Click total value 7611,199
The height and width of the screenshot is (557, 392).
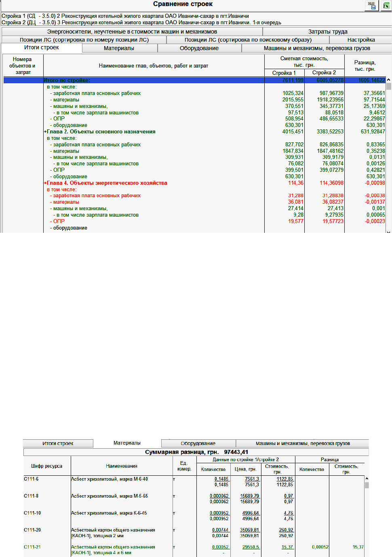293,80
